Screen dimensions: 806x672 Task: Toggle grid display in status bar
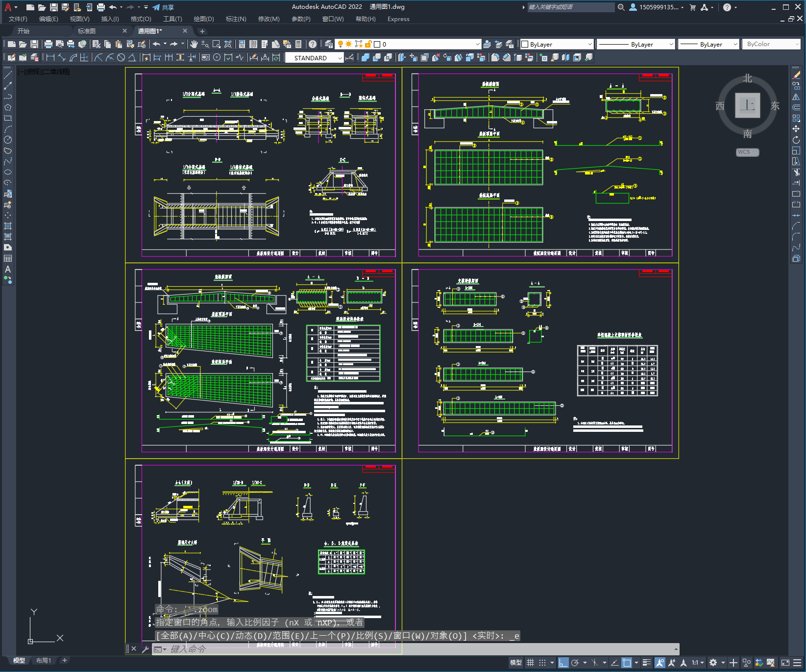530,663
